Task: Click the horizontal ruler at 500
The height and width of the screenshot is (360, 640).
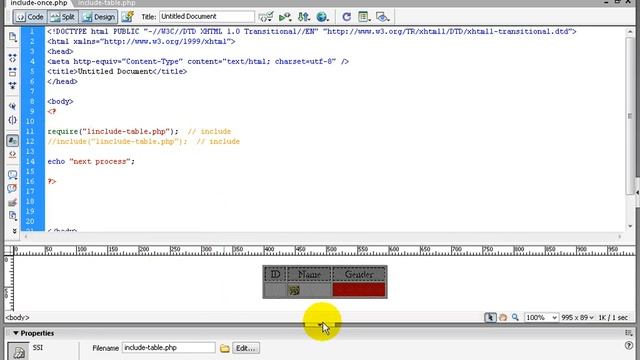Action: (x=330, y=250)
